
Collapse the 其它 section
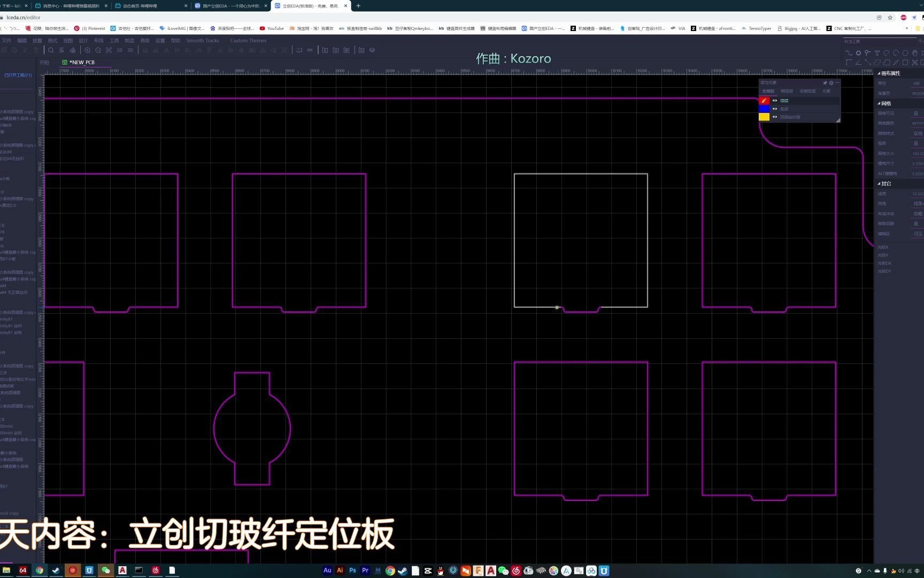click(x=879, y=184)
